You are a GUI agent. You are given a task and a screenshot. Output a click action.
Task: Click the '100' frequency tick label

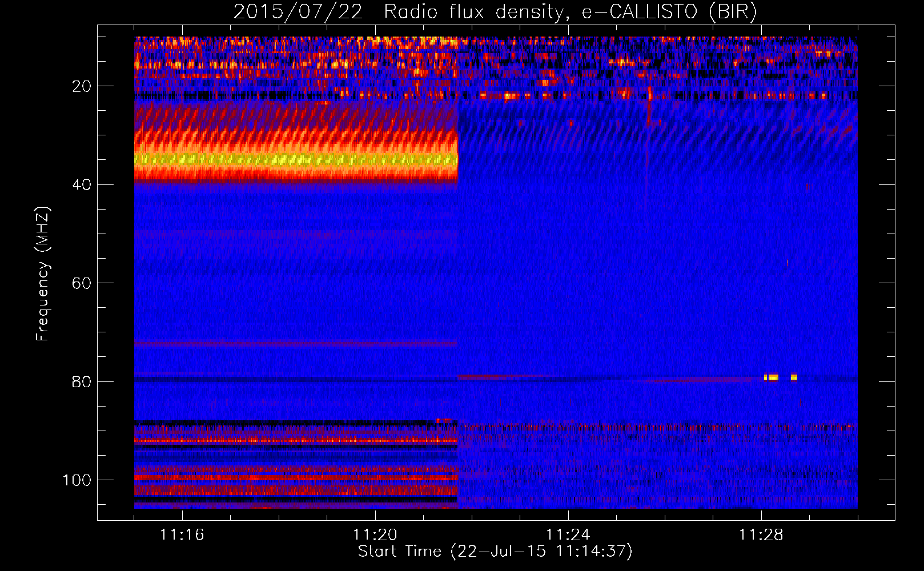coord(77,480)
